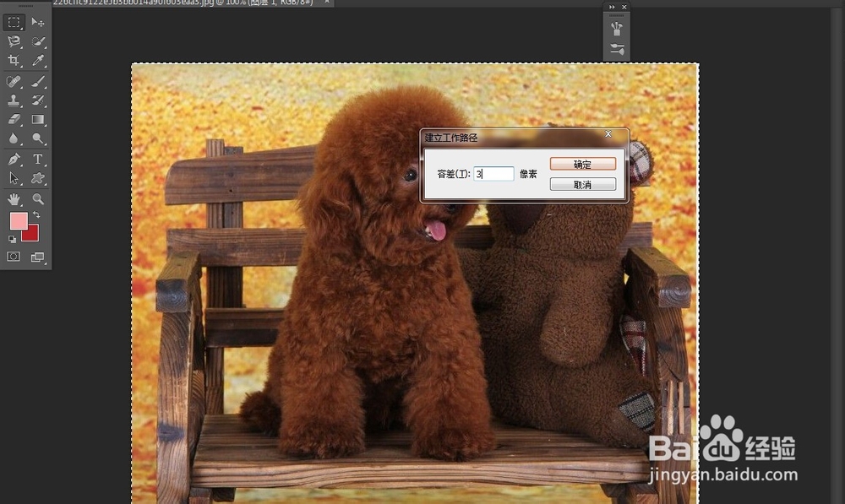Viewport: 845px width, 504px height.
Task: Select the Horizontal Type tool
Action: coord(38,159)
